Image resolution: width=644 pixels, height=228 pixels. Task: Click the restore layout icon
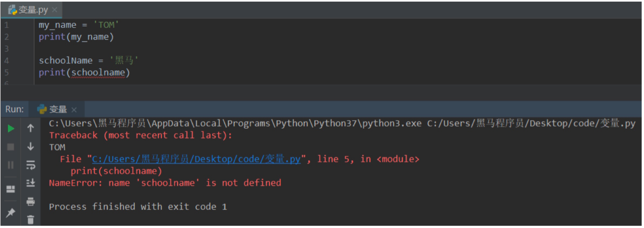point(11,189)
